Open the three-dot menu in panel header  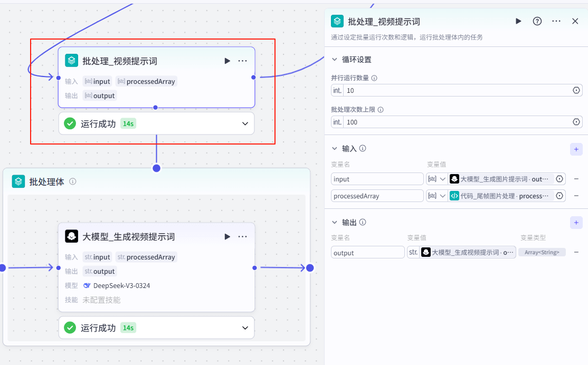tap(556, 21)
